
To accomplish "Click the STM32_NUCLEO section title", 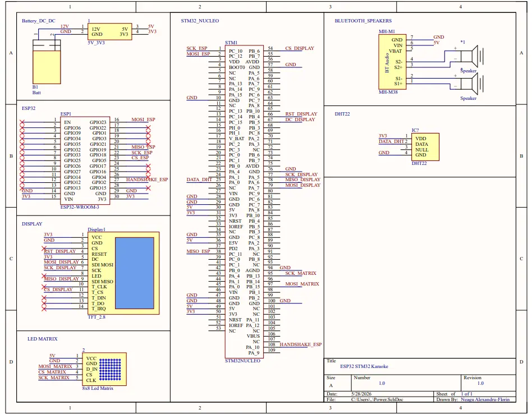I will point(200,21).
